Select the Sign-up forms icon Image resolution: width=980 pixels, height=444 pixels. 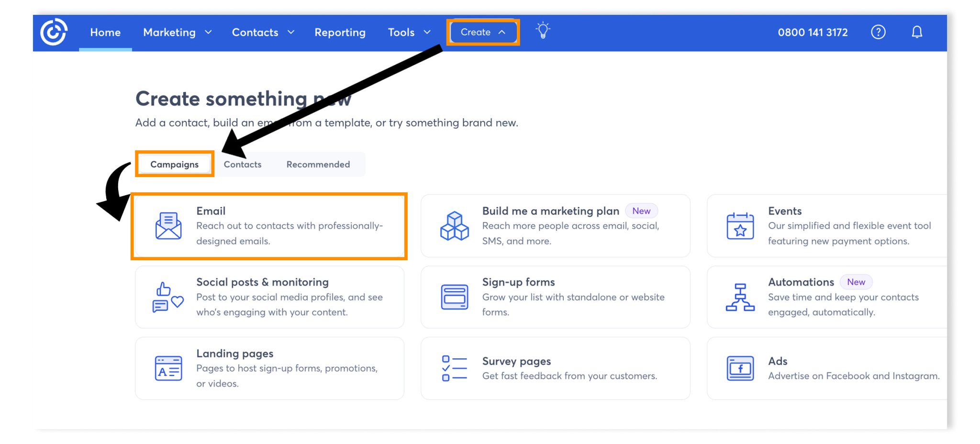pyautogui.click(x=454, y=297)
